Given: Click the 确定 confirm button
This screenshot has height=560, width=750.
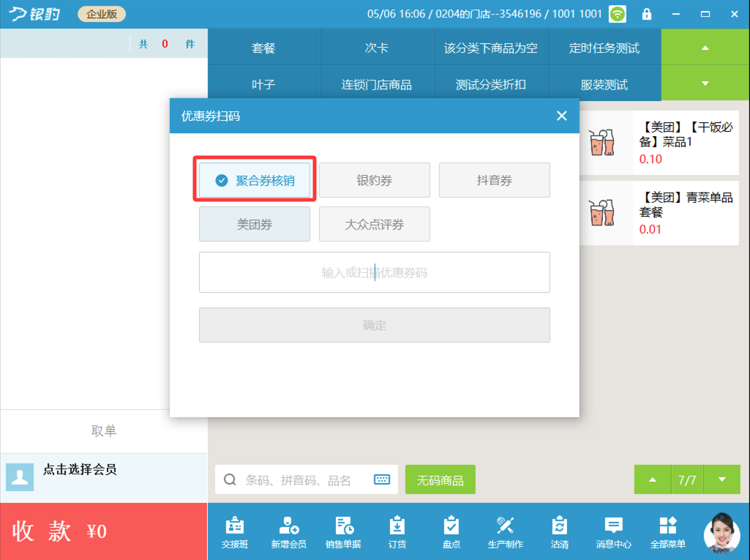Looking at the screenshot, I should point(375,325).
